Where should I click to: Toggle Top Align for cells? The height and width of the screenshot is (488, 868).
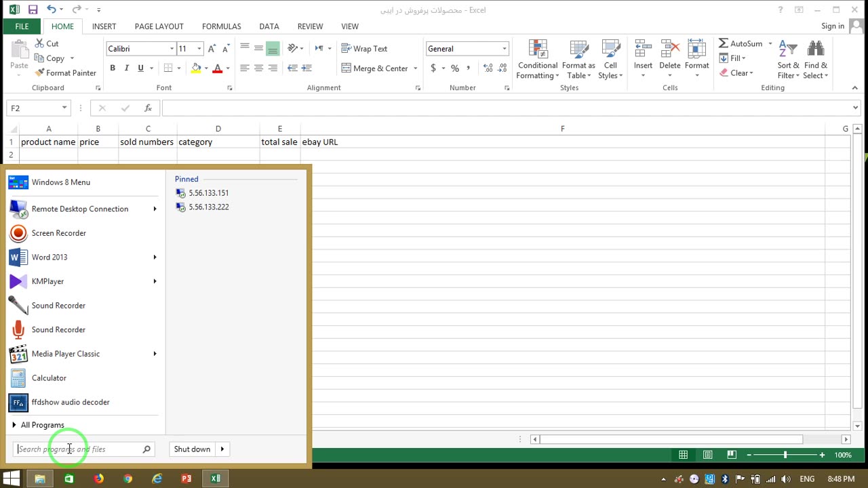click(244, 48)
